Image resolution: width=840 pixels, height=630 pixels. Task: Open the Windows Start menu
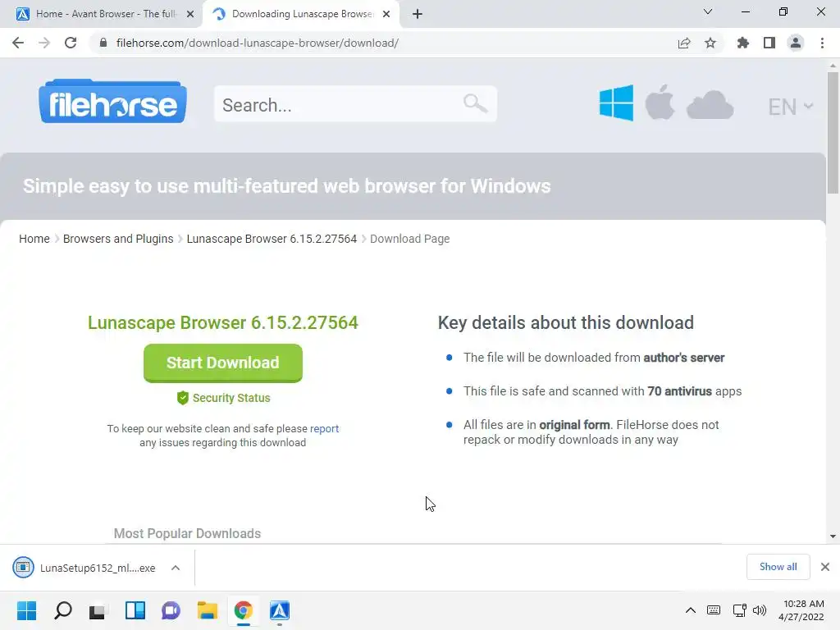[x=26, y=610]
